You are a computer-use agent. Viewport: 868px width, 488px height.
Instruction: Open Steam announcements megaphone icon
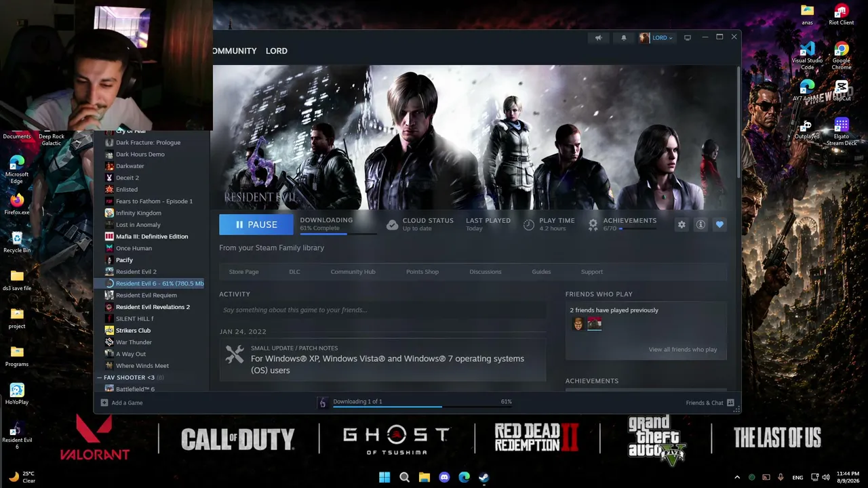click(598, 38)
